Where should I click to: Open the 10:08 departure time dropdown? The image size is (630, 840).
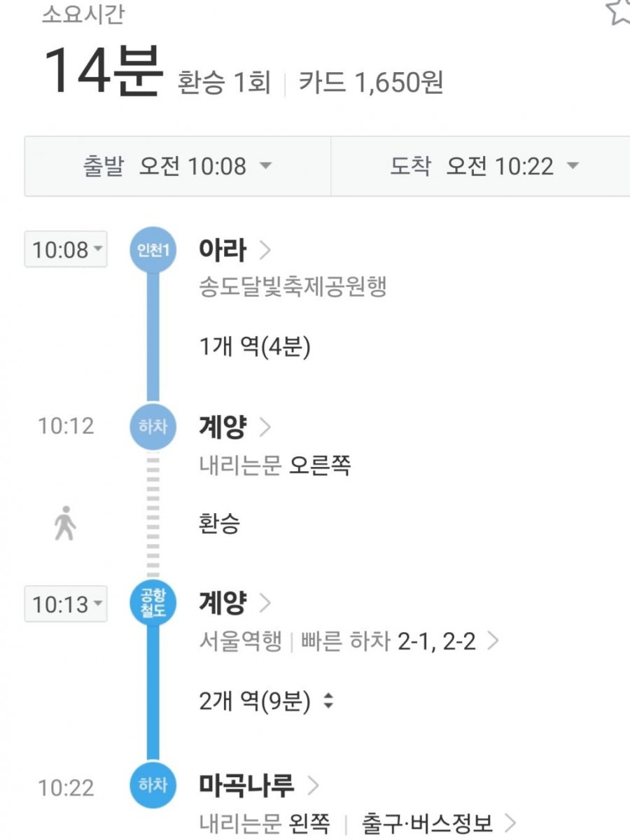(66, 249)
